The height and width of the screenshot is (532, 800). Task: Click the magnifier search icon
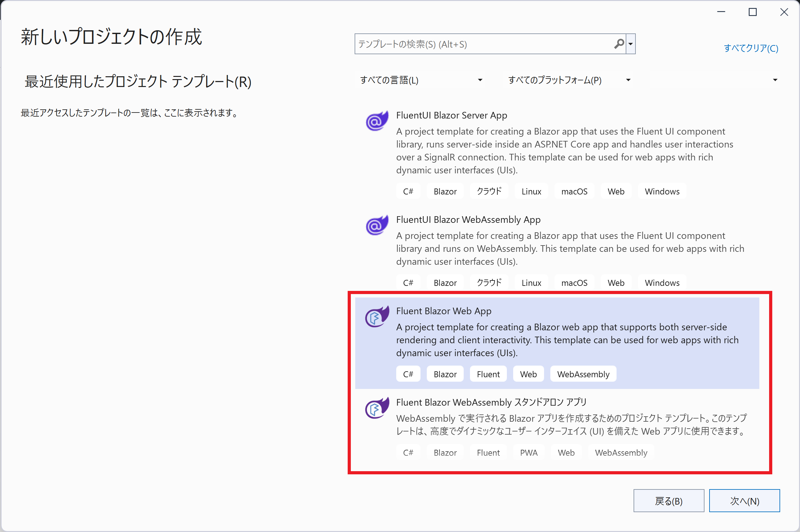(x=619, y=44)
